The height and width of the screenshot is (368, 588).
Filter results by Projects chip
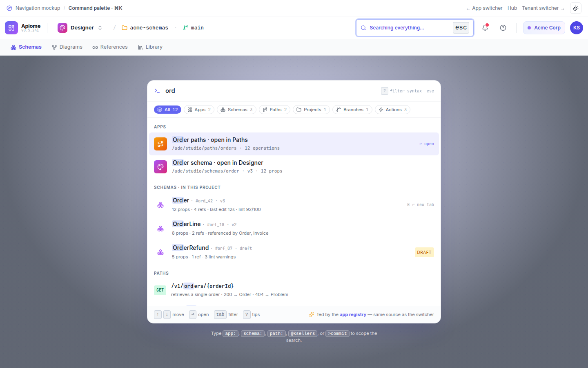[311, 110]
